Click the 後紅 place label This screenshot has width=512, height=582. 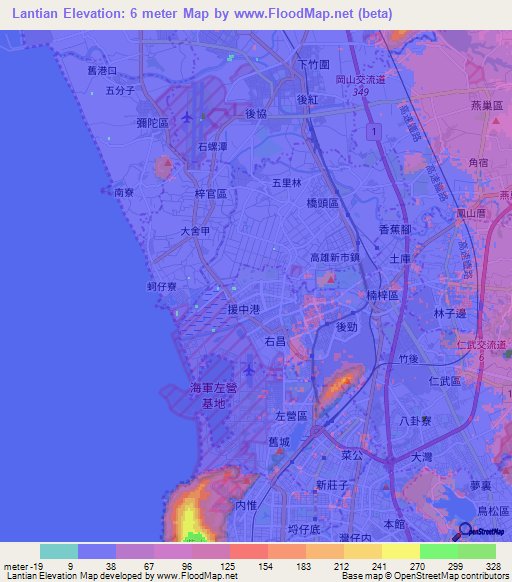pyautogui.click(x=307, y=99)
